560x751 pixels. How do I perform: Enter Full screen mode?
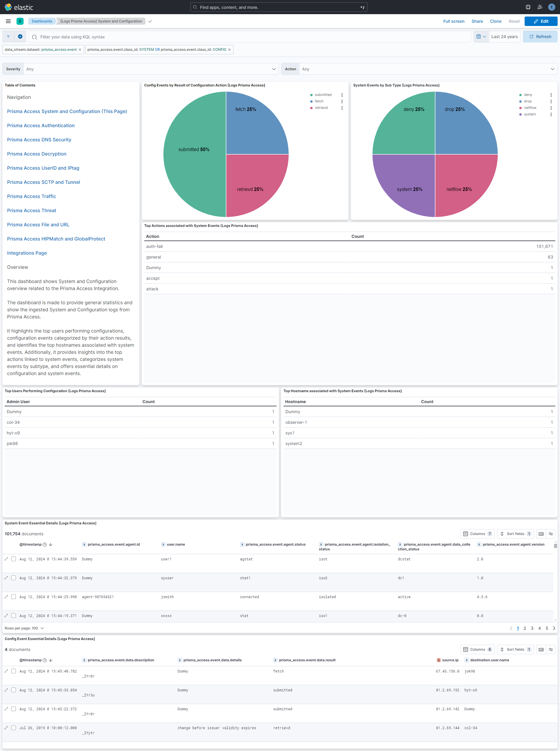[x=454, y=21]
